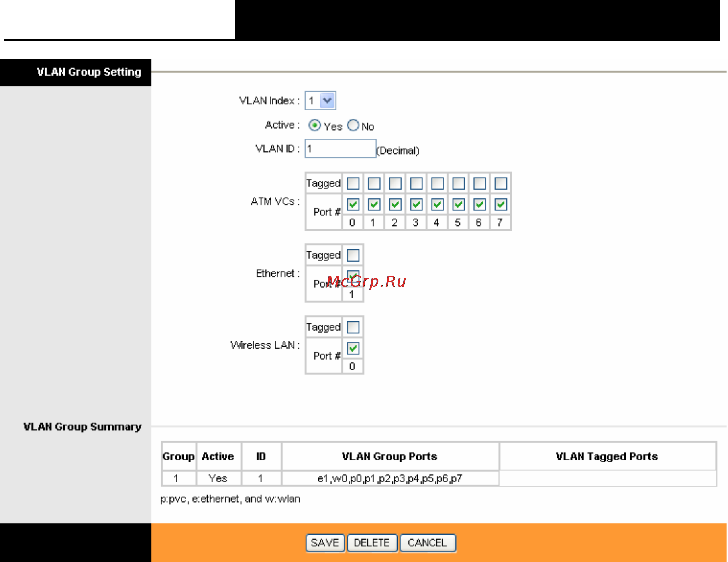This screenshot has height=562, width=728.
Task: Click the ATM VCs label
Action: pos(275,201)
